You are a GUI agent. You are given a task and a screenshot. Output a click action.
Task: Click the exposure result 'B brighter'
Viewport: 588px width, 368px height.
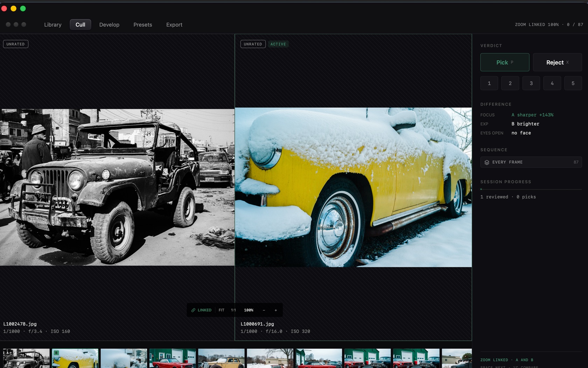click(525, 124)
